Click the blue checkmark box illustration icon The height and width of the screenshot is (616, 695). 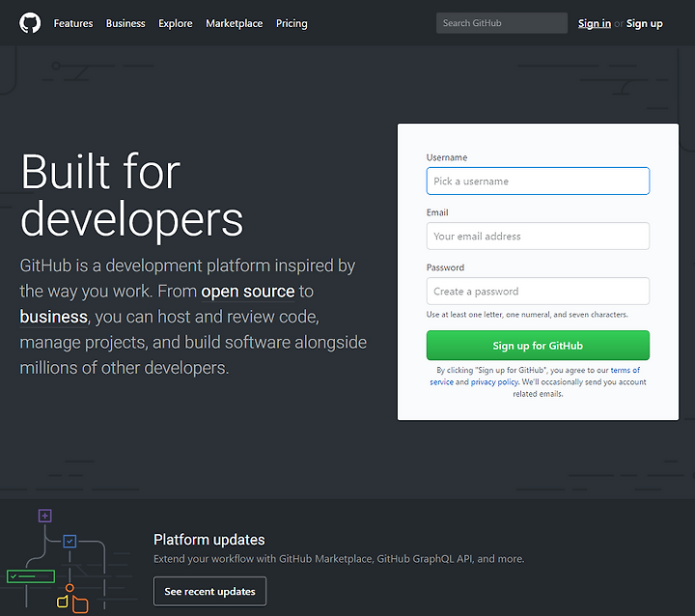tap(69, 541)
